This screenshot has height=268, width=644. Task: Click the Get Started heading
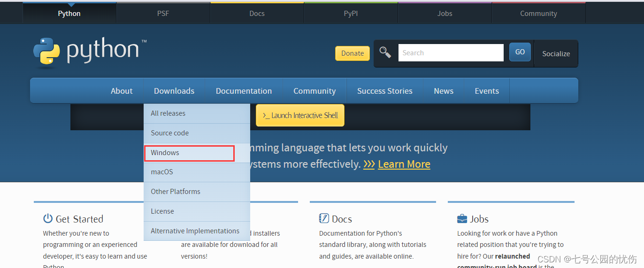(x=79, y=219)
